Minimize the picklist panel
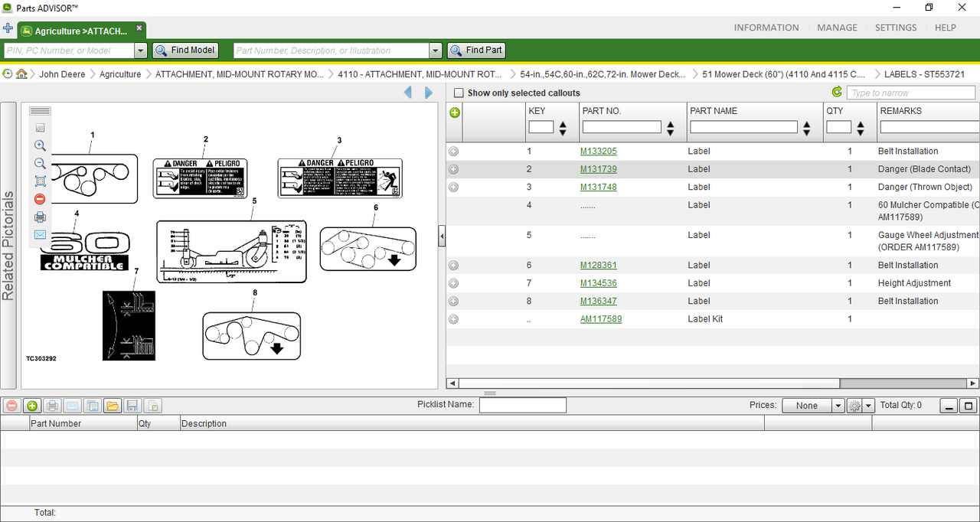This screenshot has width=980, height=522. pyautogui.click(x=949, y=406)
